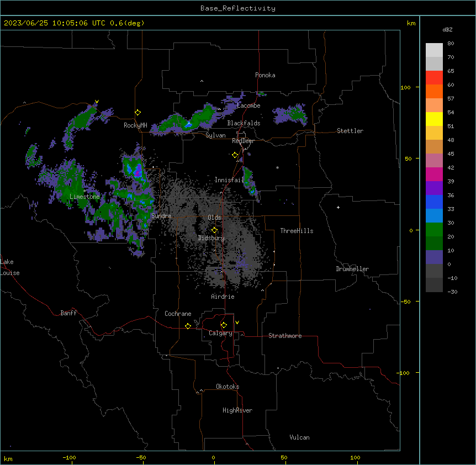The image size is (476, 465).
Task: Pick the light gray 70-80 dBZ legend swatch
Action: pyautogui.click(x=434, y=50)
